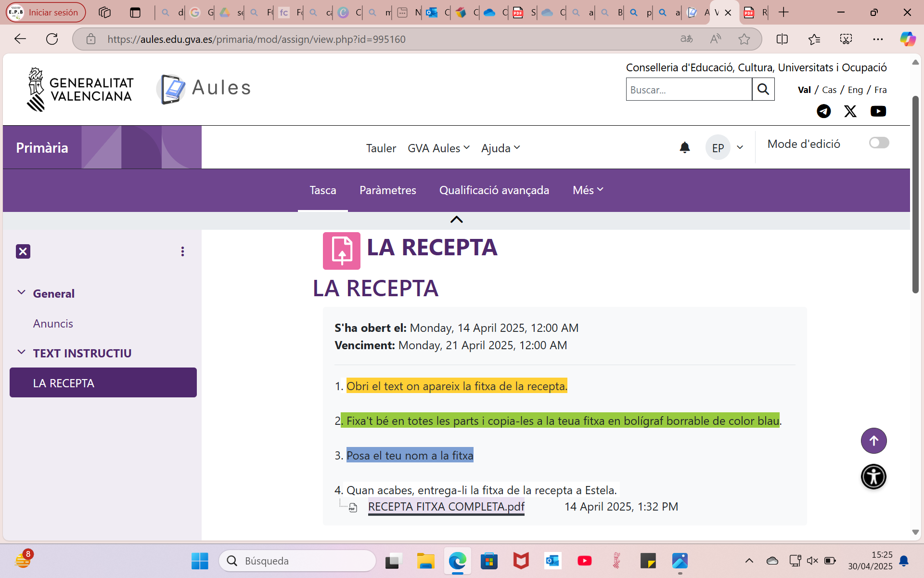Open the sidebar kebab menu
The width and height of the screenshot is (924, 578).
tap(182, 251)
